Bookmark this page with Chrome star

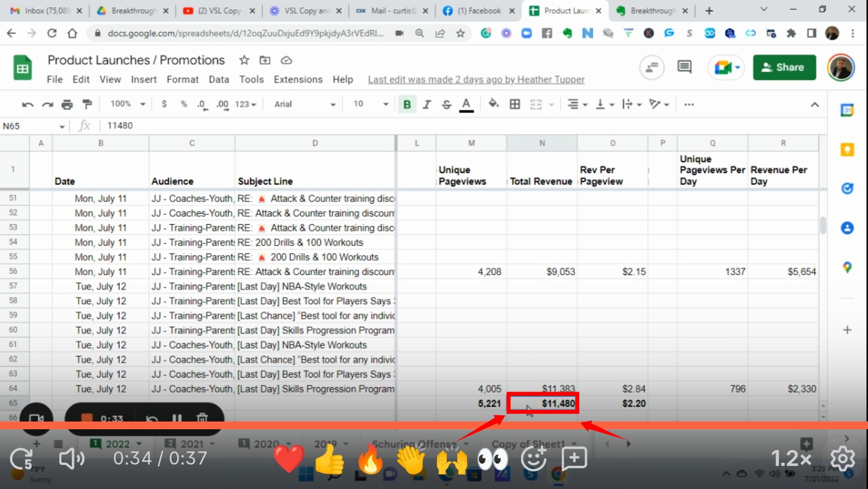[x=460, y=33]
